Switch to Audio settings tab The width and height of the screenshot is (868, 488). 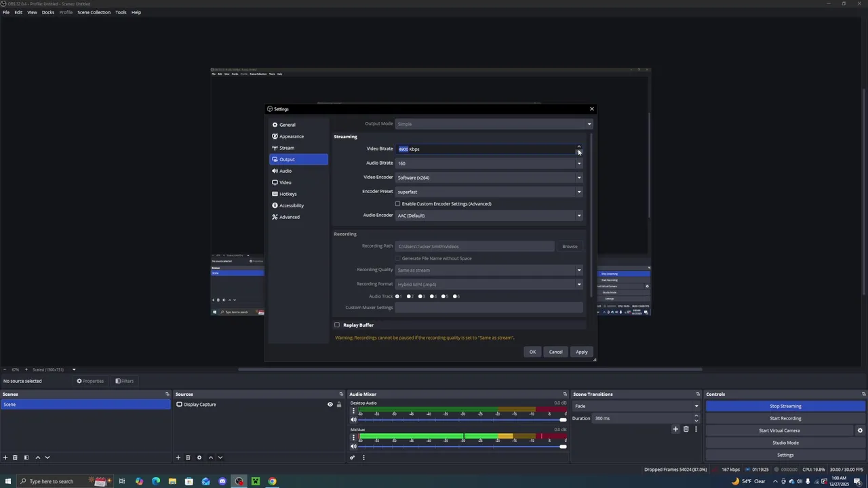coord(298,171)
